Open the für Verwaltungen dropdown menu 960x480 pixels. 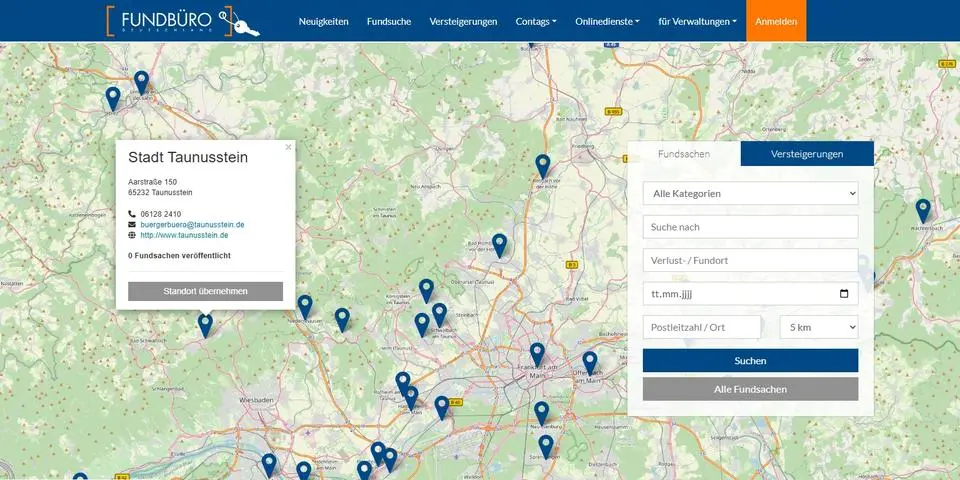697,21
